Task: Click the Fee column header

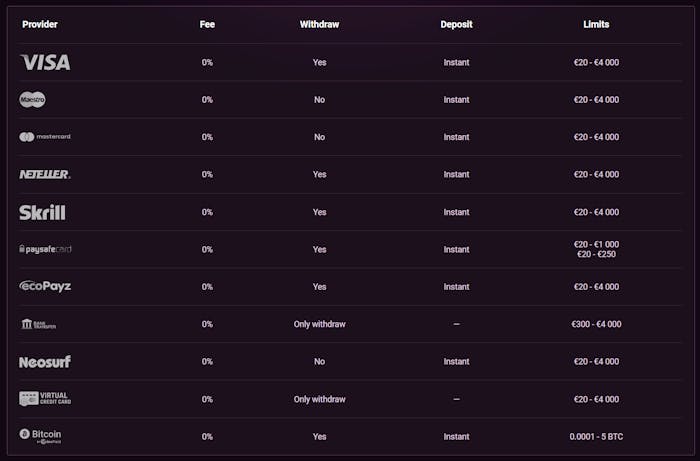Action: 207,24
